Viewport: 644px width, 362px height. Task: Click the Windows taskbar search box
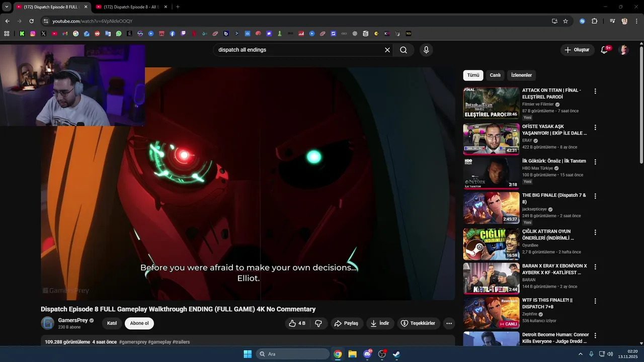tap(293, 354)
